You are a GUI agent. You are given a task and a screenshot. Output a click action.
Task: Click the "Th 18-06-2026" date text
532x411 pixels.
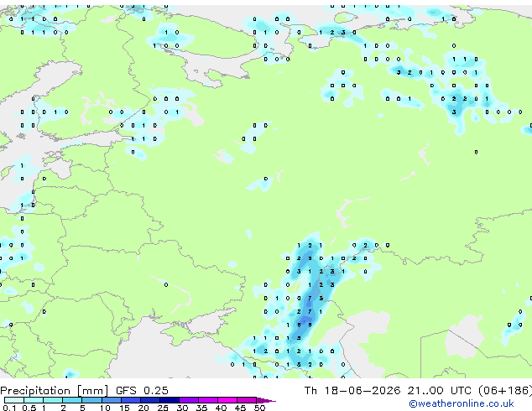(x=352, y=391)
